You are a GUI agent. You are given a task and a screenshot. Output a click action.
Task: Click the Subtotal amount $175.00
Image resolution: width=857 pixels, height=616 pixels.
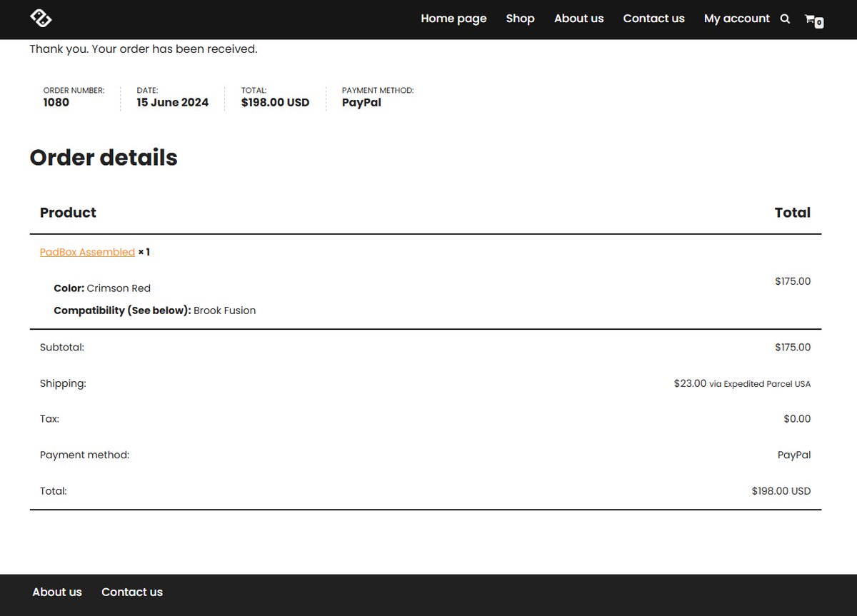click(x=793, y=348)
